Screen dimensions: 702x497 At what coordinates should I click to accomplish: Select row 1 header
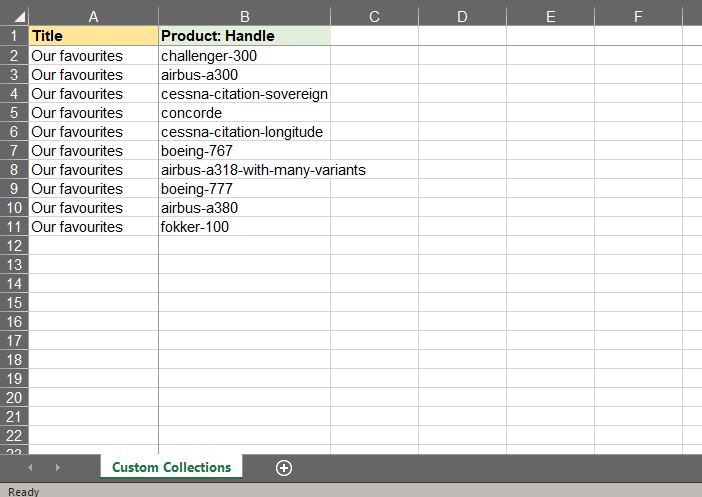tap(14, 36)
